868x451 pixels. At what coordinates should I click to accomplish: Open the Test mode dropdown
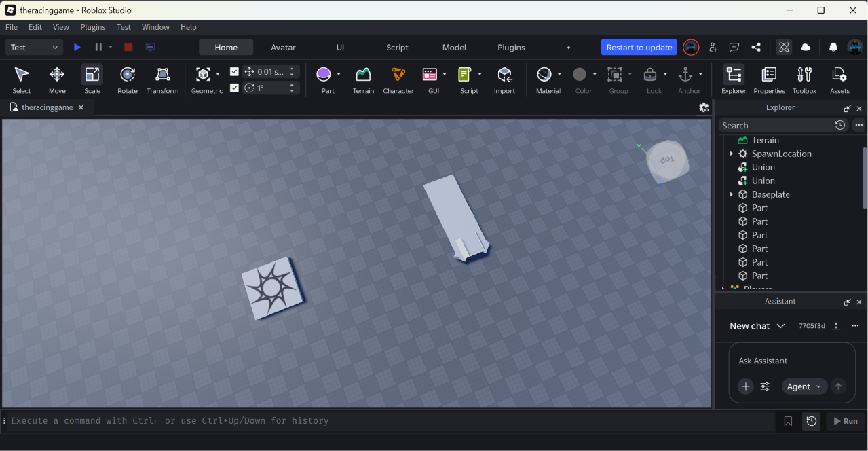point(35,48)
